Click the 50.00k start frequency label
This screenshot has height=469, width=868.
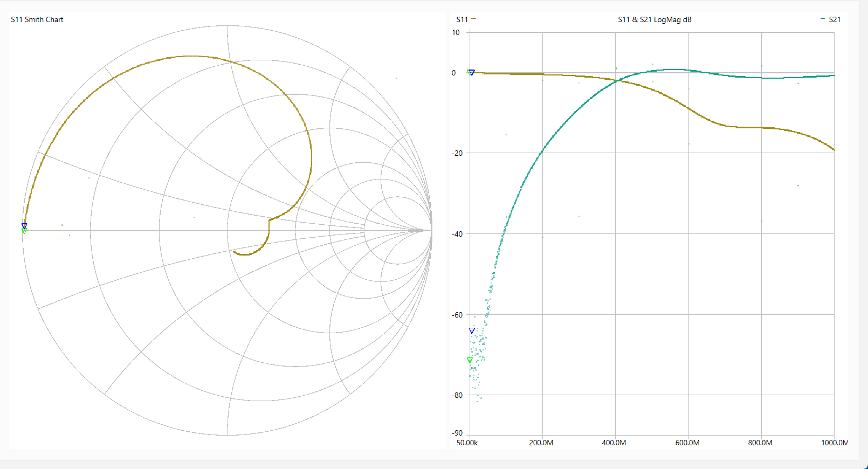click(x=467, y=443)
